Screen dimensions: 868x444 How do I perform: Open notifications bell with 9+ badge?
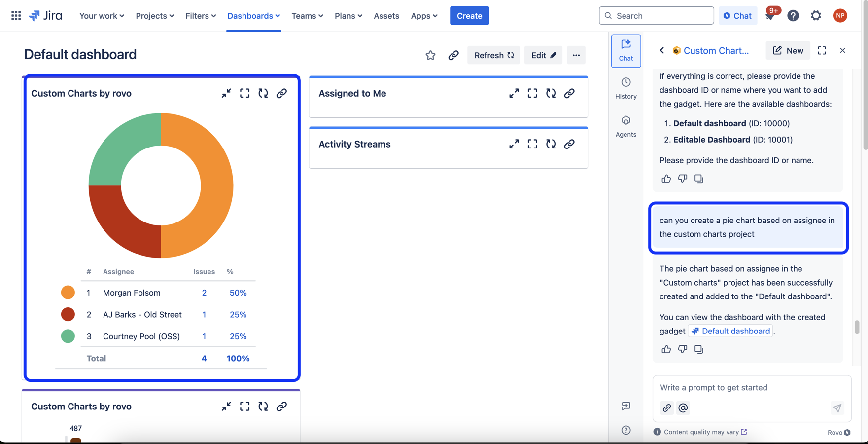click(x=770, y=16)
